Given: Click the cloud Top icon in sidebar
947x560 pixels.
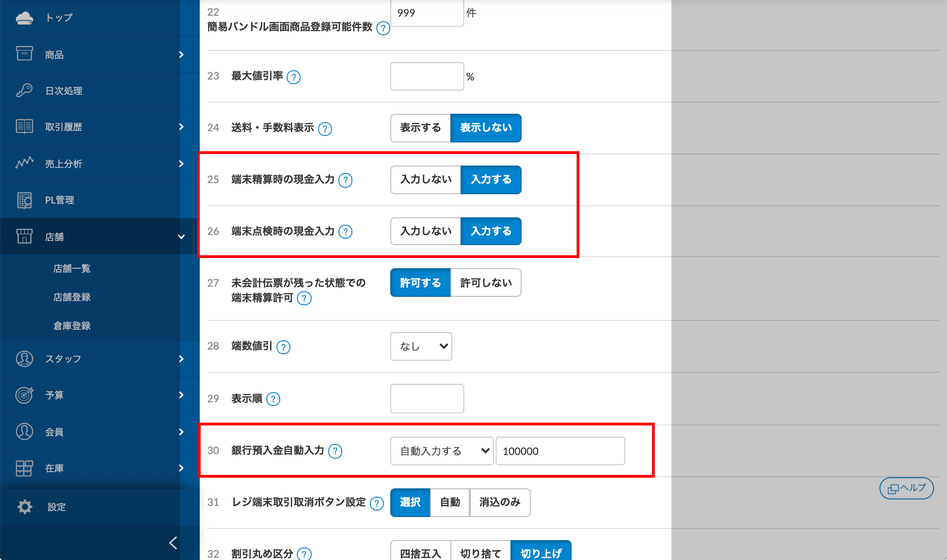Looking at the screenshot, I should click(24, 18).
